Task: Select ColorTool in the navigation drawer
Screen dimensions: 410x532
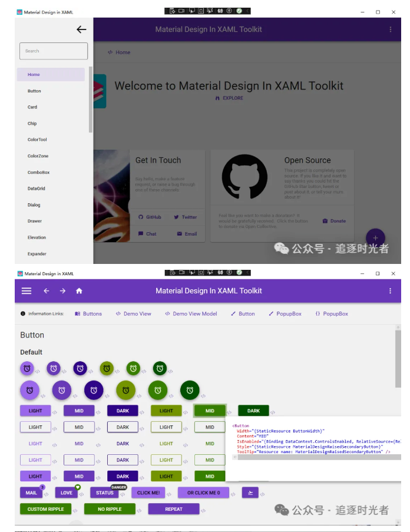Action: 51,140
